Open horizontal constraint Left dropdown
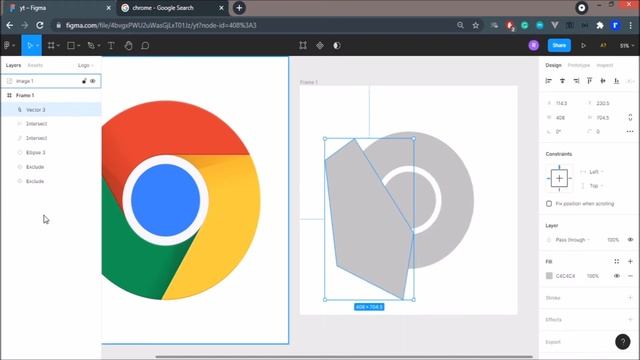The width and height of the screenshot is (640, 360). coord(596,172)
